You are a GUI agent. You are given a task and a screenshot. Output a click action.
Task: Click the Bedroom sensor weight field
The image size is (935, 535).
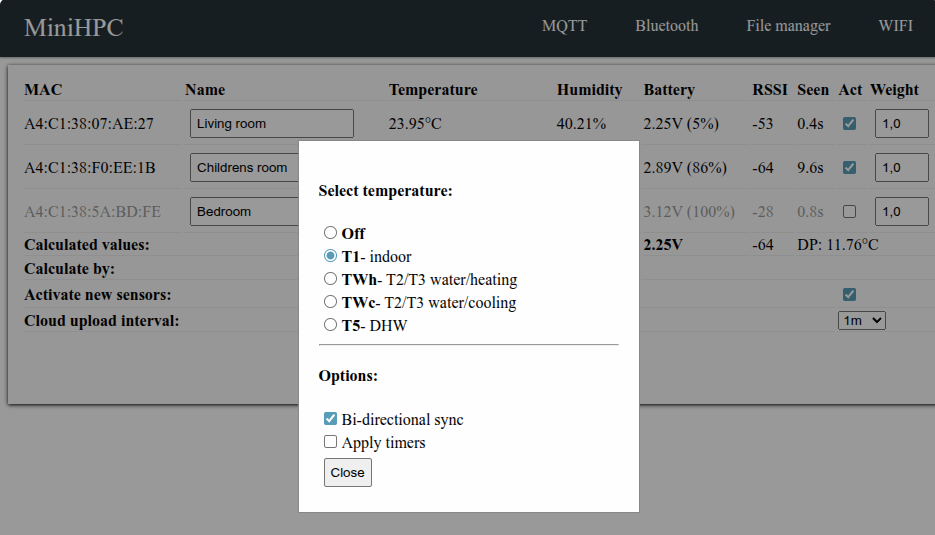pos(901,212)
